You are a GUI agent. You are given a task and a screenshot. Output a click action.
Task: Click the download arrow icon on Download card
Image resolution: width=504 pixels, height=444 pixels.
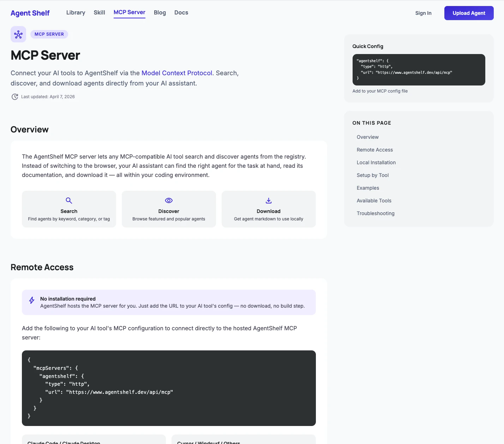(x=269, y=201)
